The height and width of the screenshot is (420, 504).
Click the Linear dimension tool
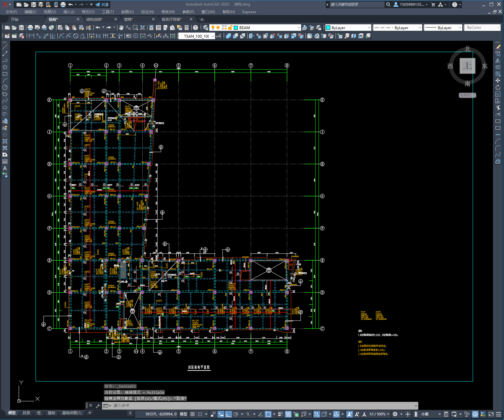click(x=32, y=36)
